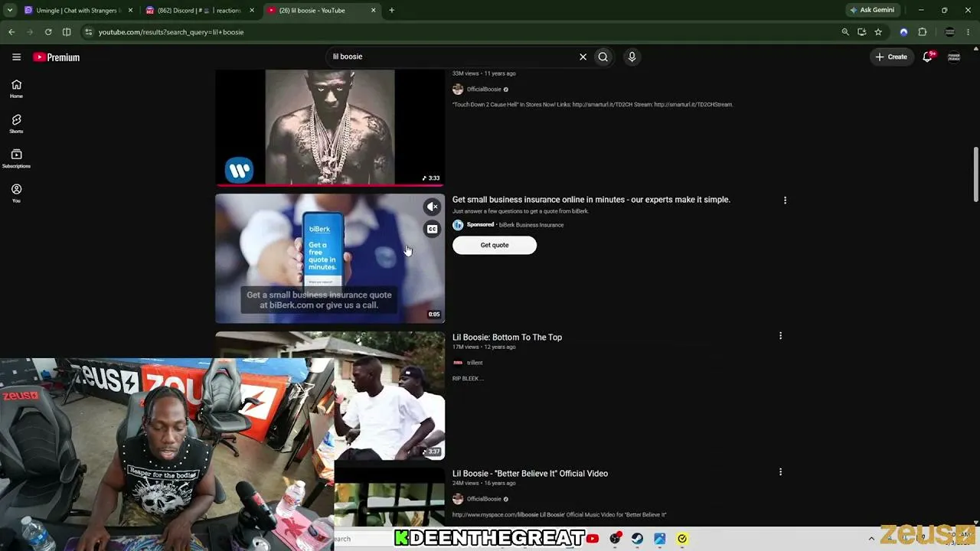The image size is (980, 551).
Task: Open the yellow checkmark taskbar icon
Action: (682, 539)
